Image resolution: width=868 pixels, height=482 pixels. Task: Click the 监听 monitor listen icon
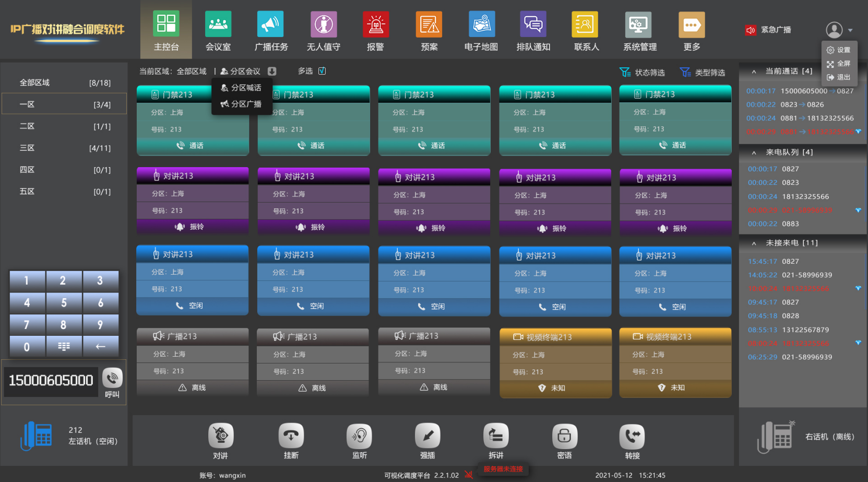pyautogui.click(x=360, y=436)
